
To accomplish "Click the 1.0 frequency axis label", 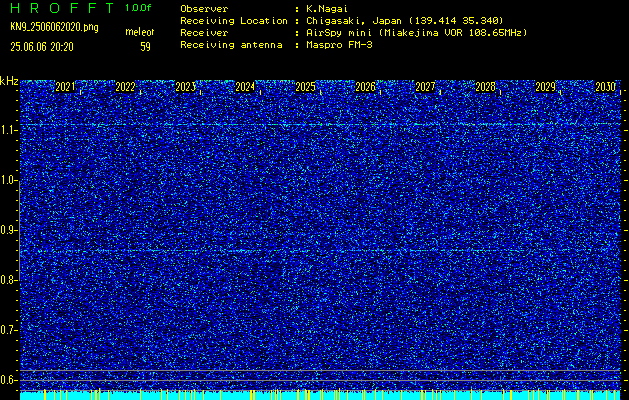I will [x=8, y=181].
